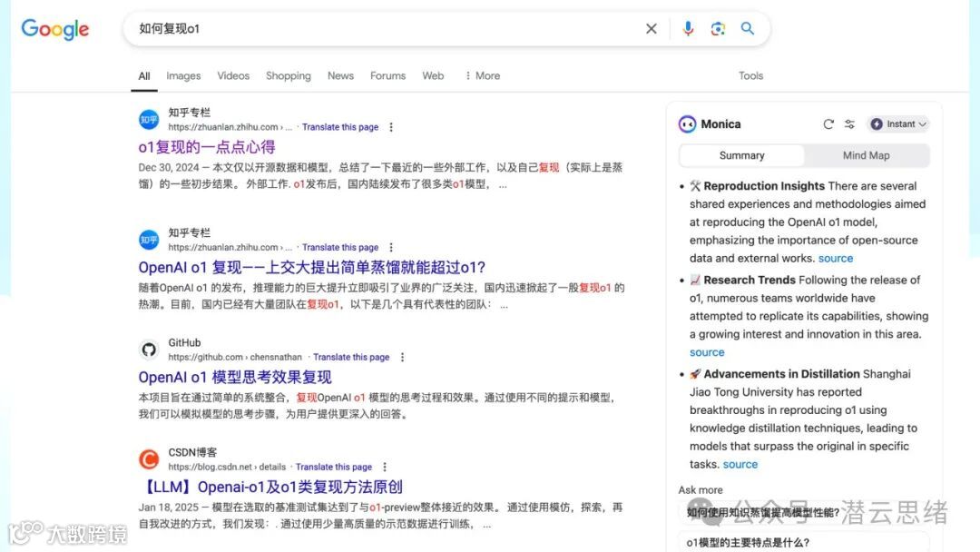Viewport: 980px width, 552px height.
Task: Click Zhihu favicon beside o1复现的一点点心得
Action: click(149, 120)
